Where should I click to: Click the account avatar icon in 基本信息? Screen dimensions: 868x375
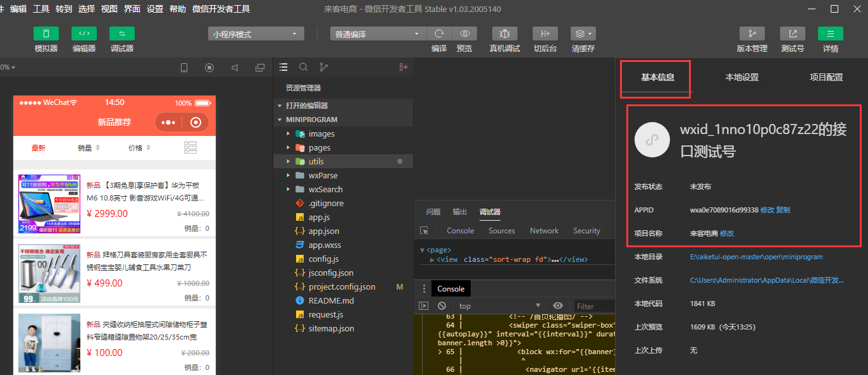point(652,140)
